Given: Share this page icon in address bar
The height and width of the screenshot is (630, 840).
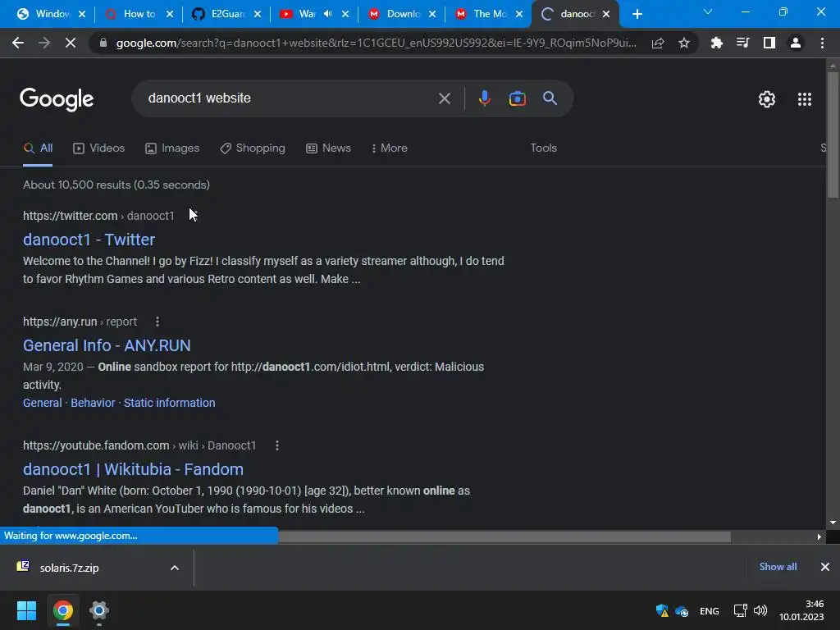Looking at the screenshot, I should point(658,43).
